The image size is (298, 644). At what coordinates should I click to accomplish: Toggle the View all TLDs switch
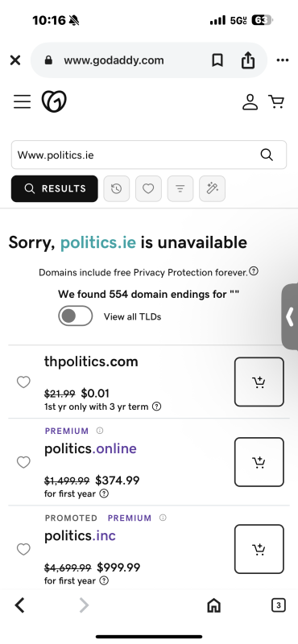coord(75,316)
